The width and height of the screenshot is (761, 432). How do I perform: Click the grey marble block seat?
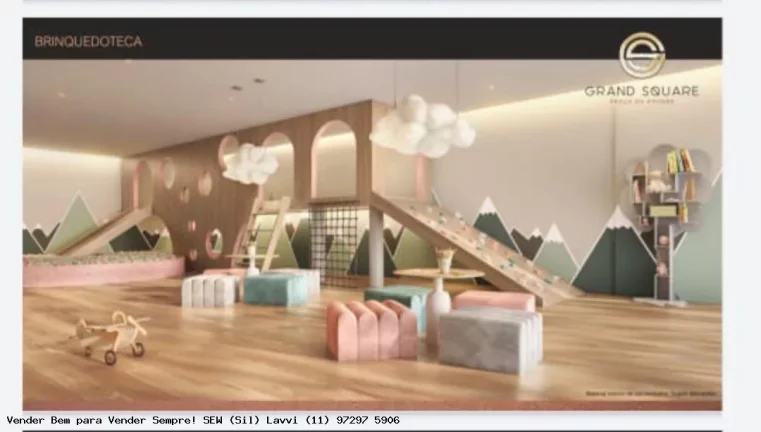click(x=489, y=338)
